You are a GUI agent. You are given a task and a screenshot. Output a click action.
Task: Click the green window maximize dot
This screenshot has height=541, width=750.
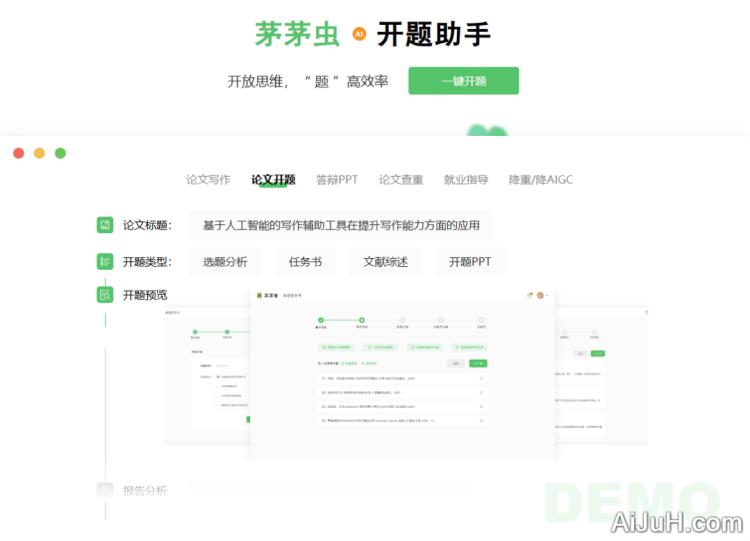point(60,153)
